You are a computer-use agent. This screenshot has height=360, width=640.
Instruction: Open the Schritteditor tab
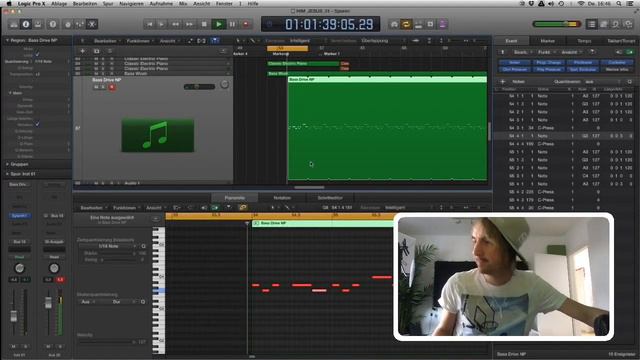(330, 198)
